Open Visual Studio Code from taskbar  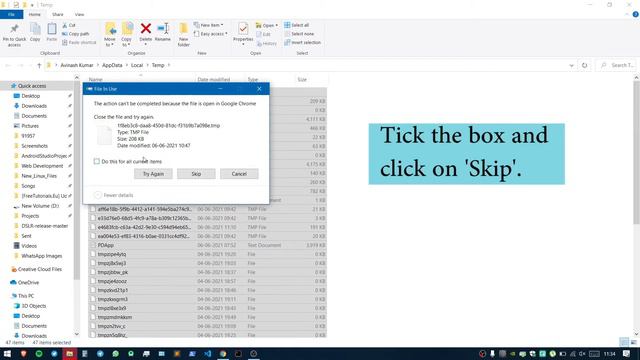point(207,353)
